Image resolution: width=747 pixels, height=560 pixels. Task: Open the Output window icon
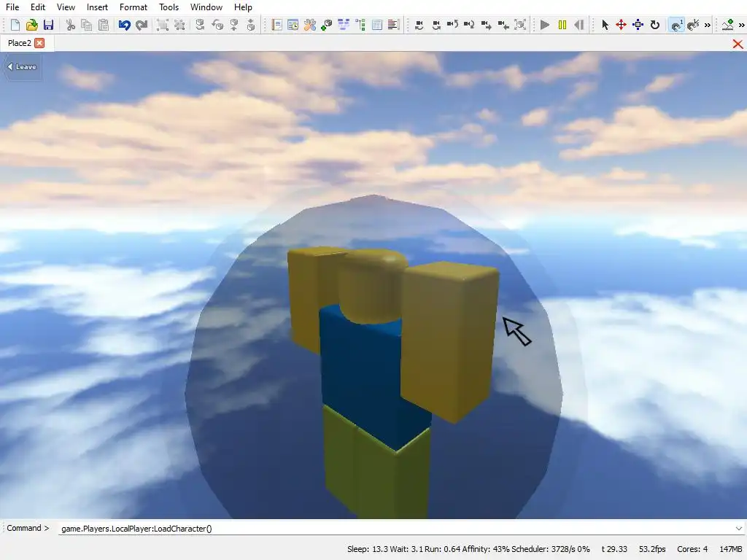377,25
